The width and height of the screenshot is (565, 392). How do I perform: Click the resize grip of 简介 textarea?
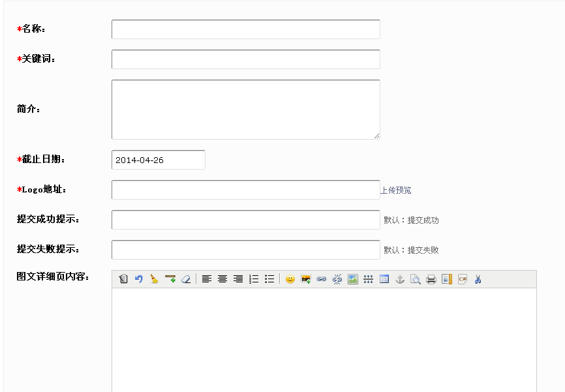pos(376,136)
